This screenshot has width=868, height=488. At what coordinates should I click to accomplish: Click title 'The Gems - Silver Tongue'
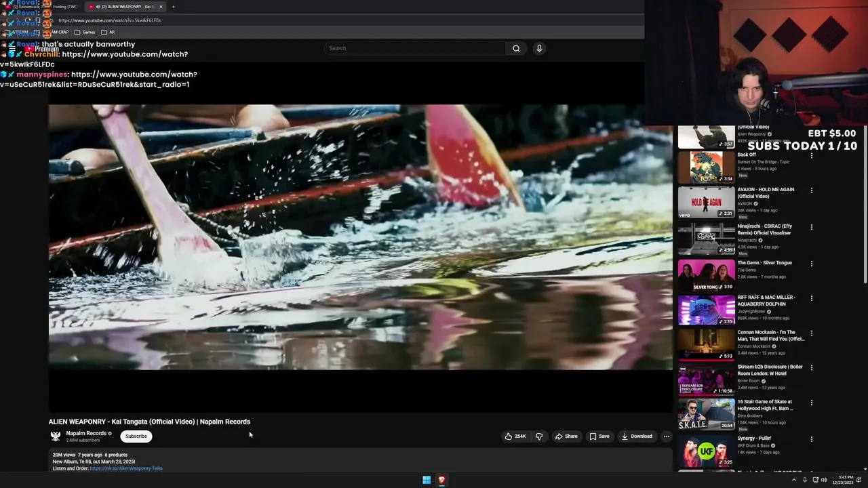pos(764,263)
